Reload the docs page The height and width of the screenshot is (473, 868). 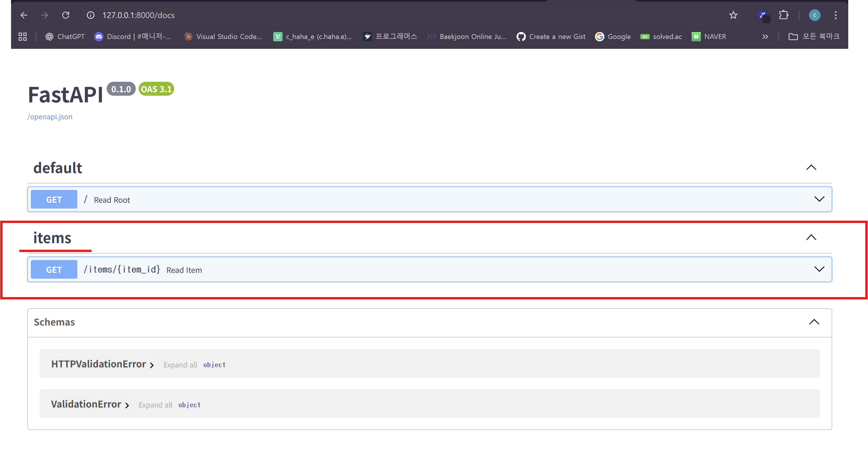66,15
